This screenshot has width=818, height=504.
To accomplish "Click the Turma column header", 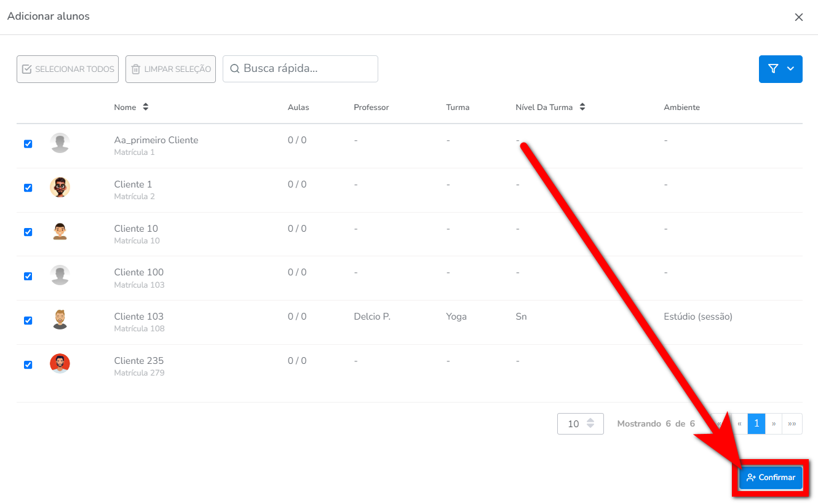I will coord(458,107).
